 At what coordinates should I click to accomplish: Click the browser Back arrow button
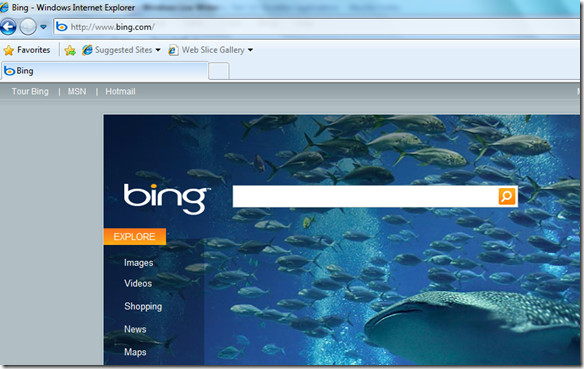(x=8, y=27)
